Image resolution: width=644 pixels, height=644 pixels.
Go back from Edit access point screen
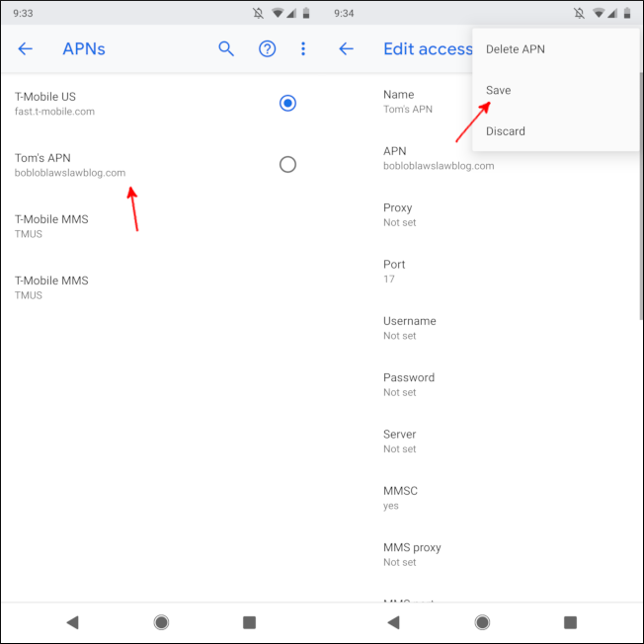coord(347,48)
